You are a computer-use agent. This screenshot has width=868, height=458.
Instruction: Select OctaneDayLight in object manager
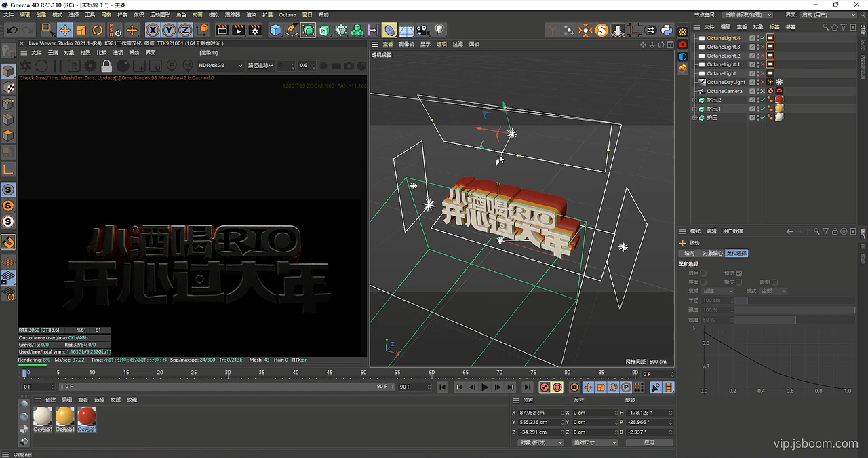(x=726, y=82)
